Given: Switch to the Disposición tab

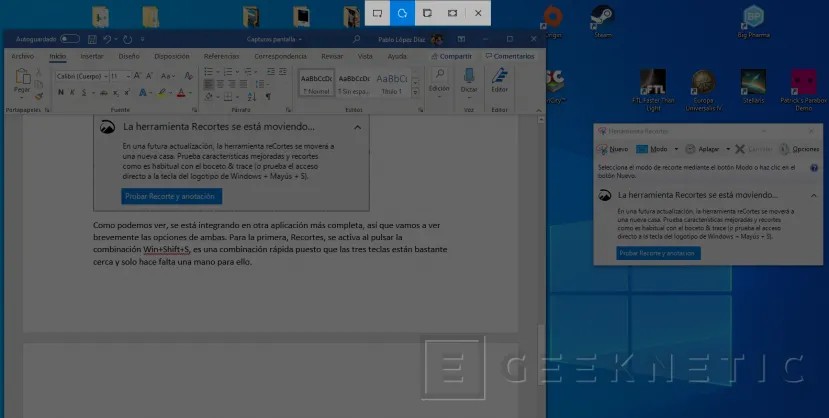Looking at the screenshot, I should click(x=172, y=56).
